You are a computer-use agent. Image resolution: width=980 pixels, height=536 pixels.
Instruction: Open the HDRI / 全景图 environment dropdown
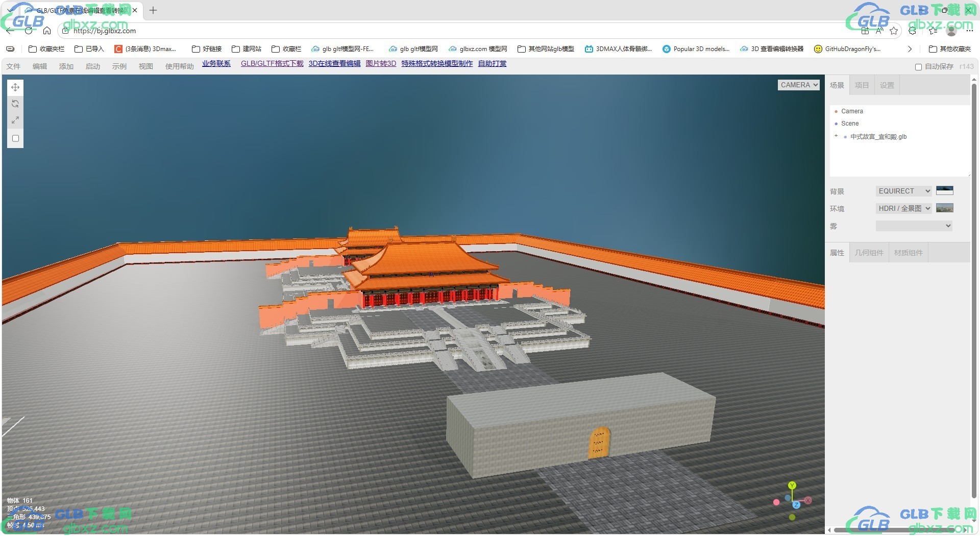tap(904, 208)
